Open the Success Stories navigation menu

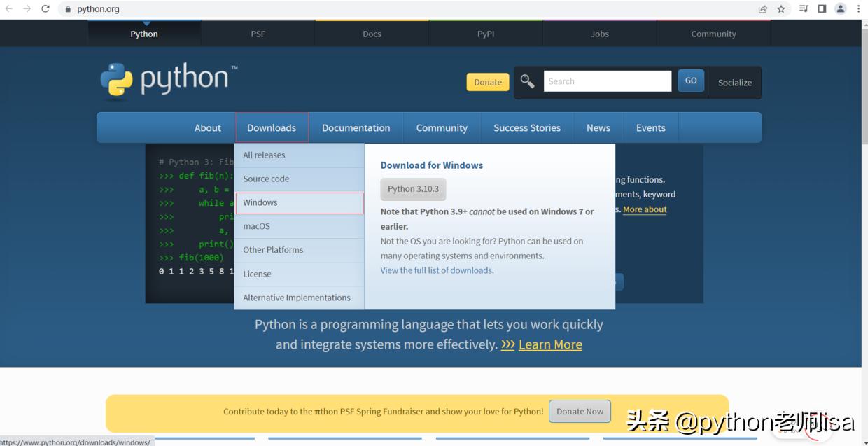point(527,127)
